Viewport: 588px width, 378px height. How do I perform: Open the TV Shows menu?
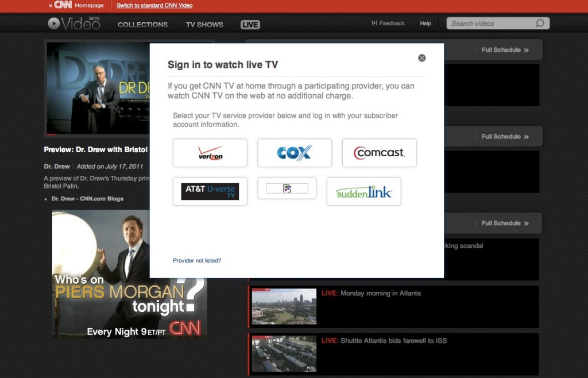point(204,25)
